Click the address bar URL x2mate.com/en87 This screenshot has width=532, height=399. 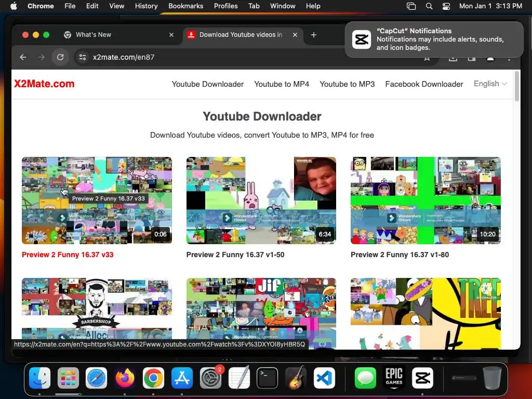pos(124,57)
